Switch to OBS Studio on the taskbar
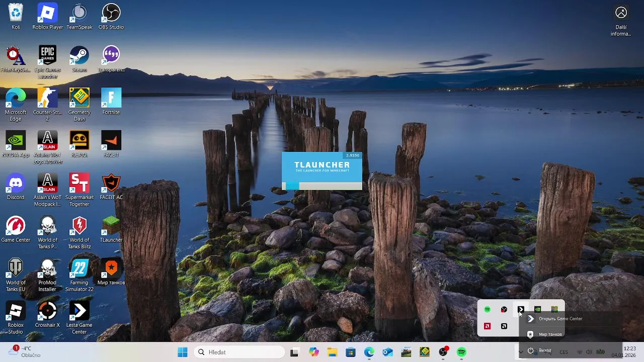644x362 pixels. [x=443, y=352]
